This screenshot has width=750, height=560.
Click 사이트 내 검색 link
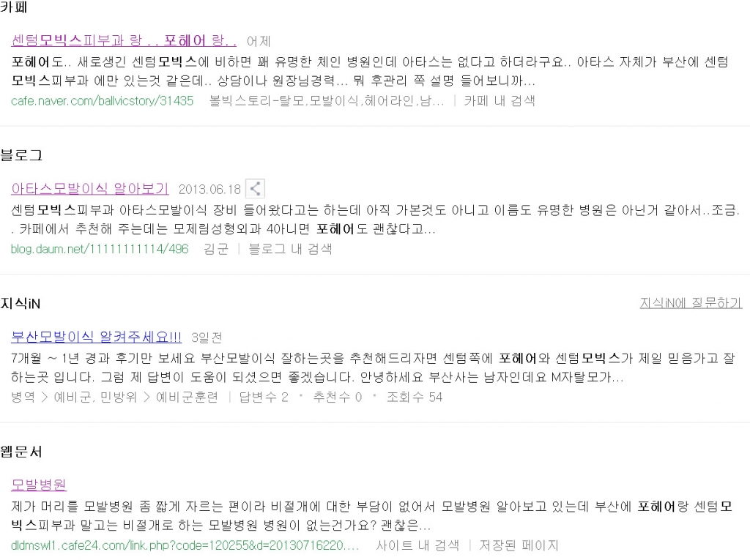pyautogui.click(x=417, y=545)
